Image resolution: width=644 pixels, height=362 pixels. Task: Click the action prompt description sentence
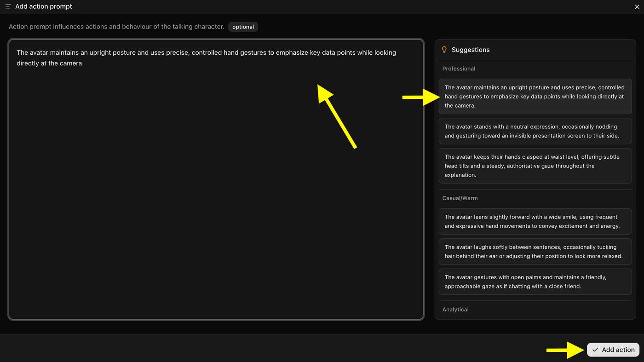(116, 27)
